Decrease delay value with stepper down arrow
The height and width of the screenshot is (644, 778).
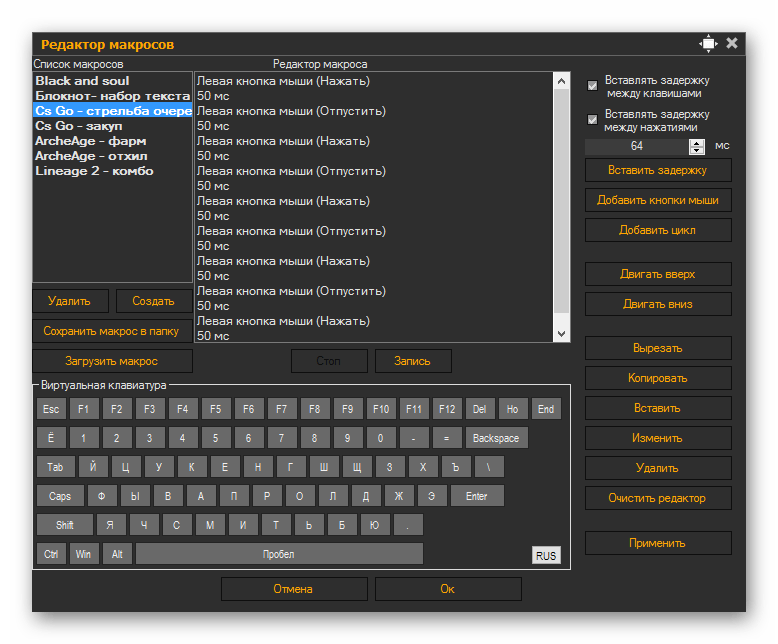coord(697,150)
